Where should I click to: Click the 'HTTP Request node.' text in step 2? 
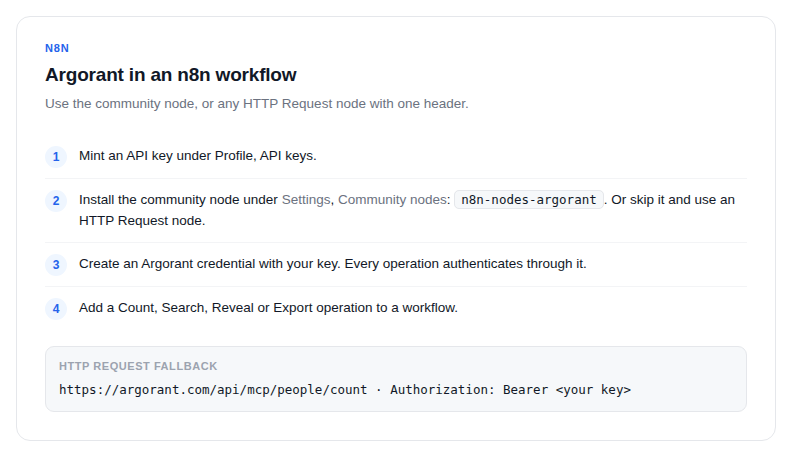pos(142,221)
